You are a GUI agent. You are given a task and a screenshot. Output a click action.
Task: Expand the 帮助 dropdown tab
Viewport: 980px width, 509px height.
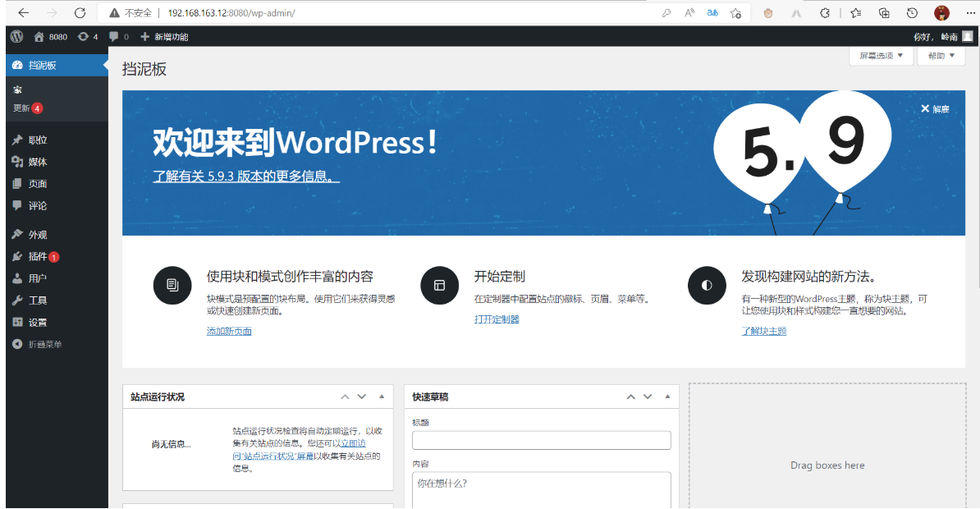point(941,56)
